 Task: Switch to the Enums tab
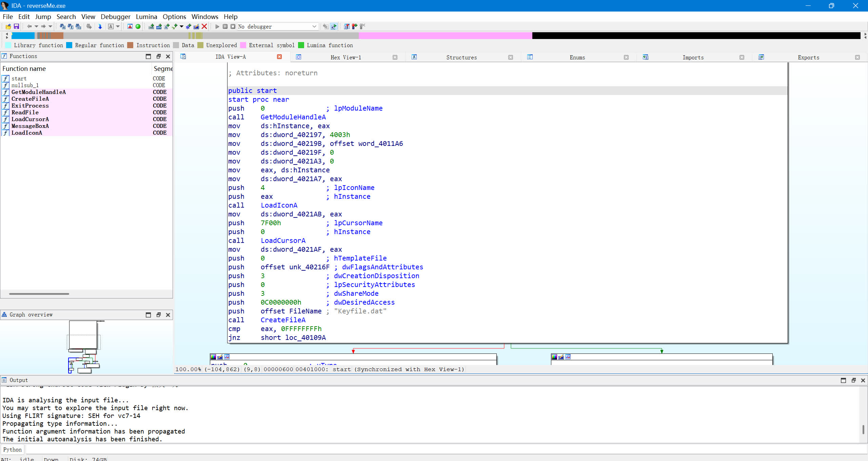pyautogui.click(x=577, y=57)
